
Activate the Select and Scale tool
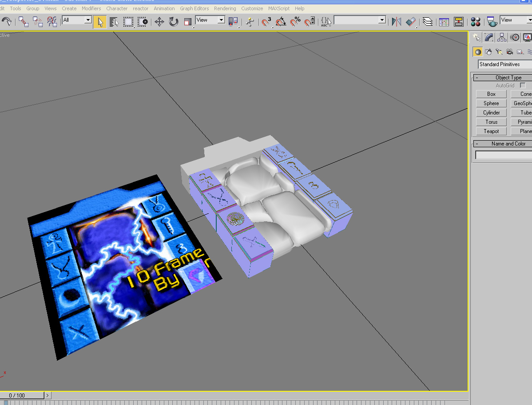click(x=188, y=22)
